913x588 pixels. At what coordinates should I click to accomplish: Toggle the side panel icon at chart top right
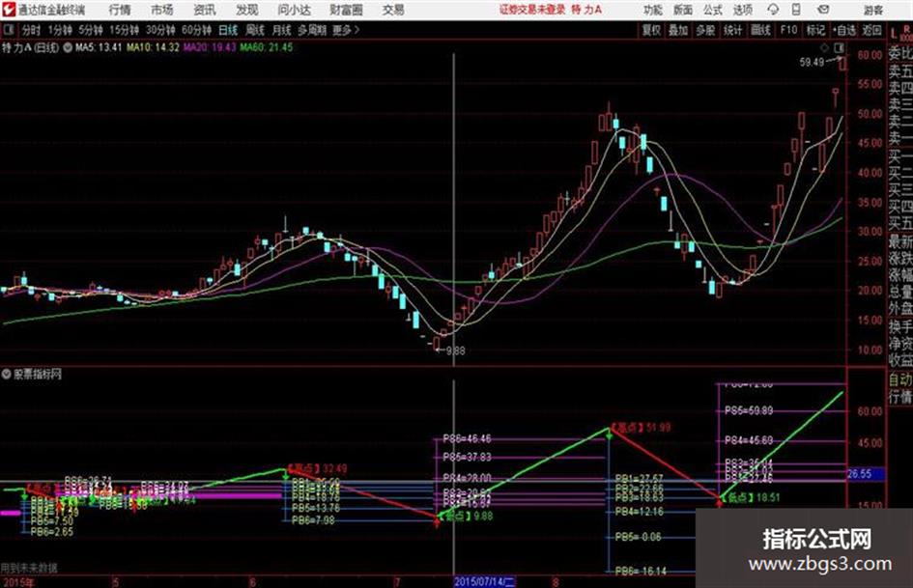coord(839,47)
